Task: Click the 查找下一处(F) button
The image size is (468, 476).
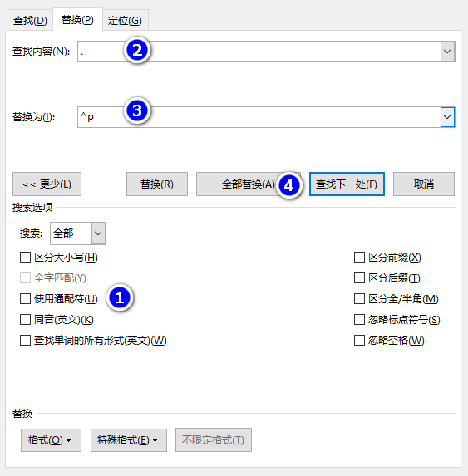Action: tap(347, 184)
